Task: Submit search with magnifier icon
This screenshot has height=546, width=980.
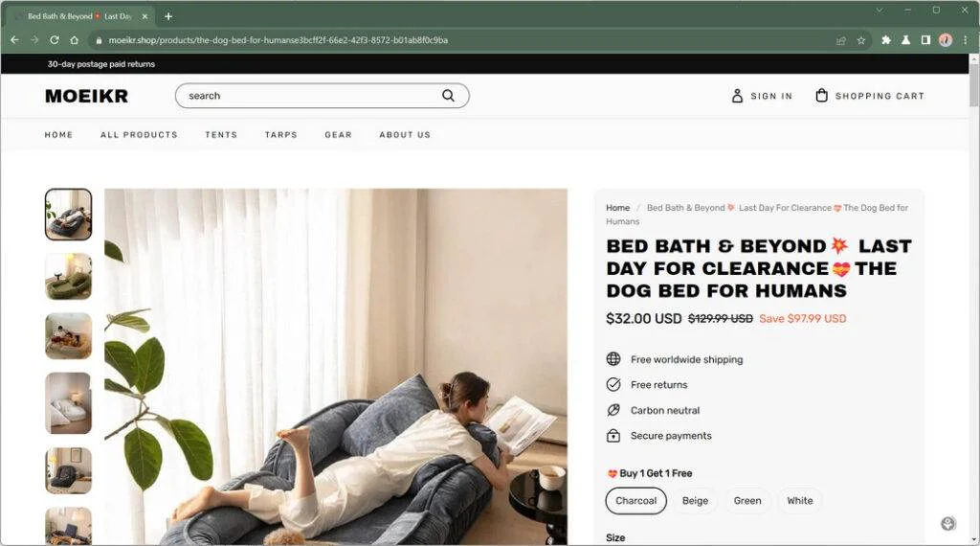Action: click(448, 96)
